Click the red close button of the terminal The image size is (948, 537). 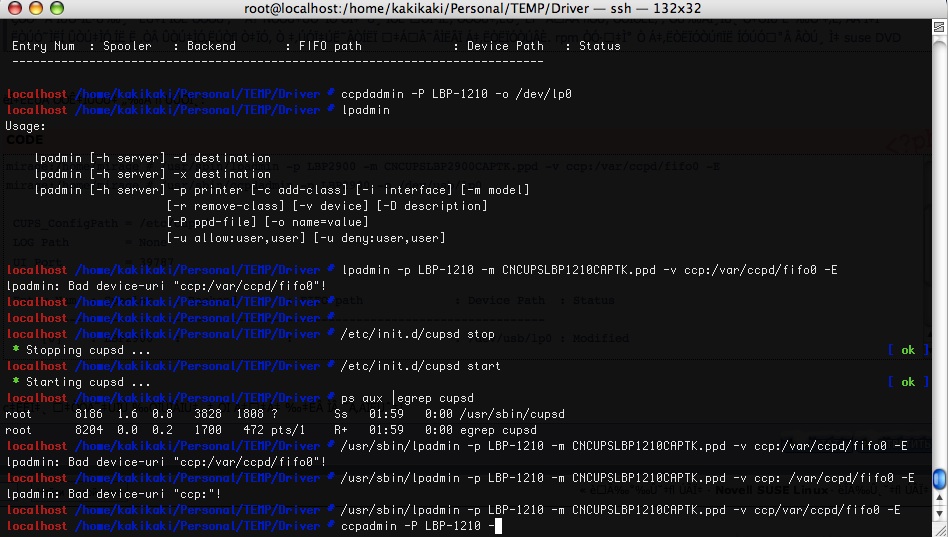15,8
